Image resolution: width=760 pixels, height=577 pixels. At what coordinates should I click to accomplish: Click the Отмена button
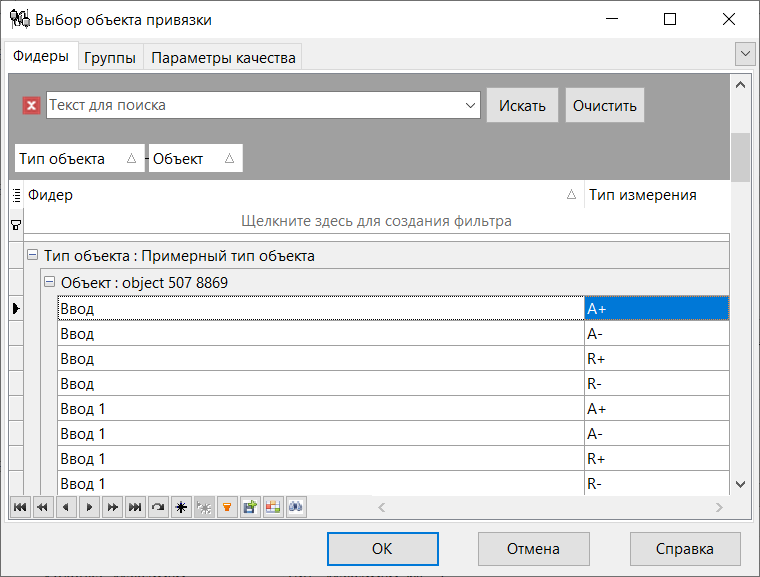coord(533,548)
